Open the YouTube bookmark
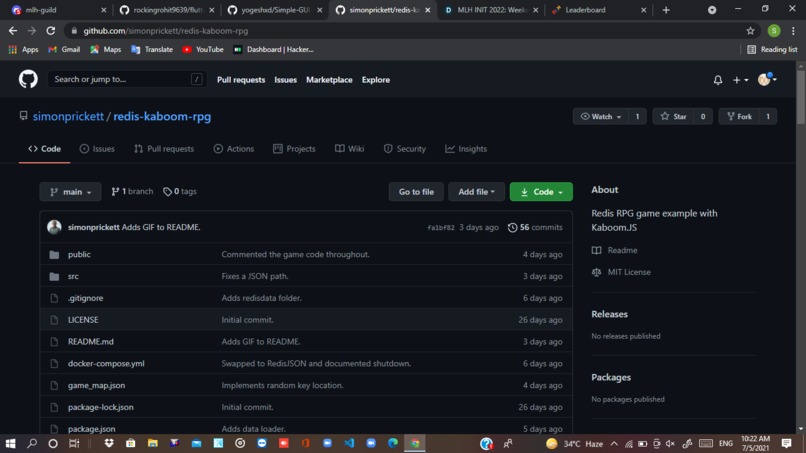806x453 pixels. pos(203,49)
